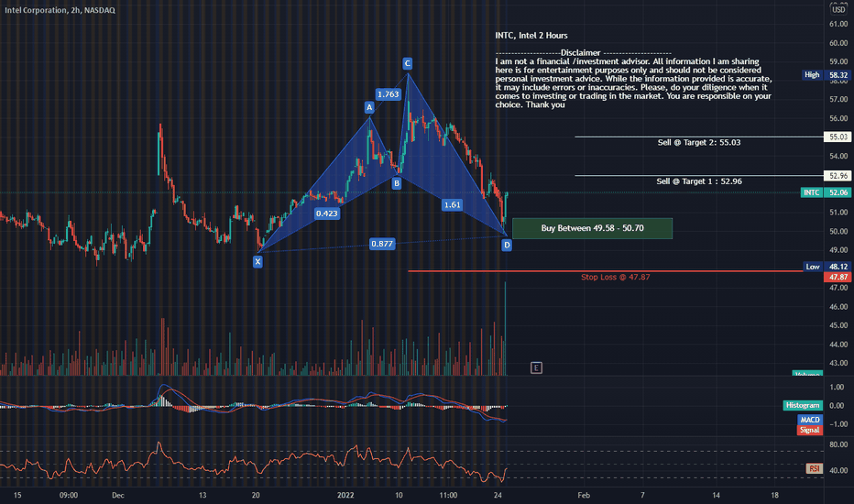Click the RSI indicator label
The image size is (854, 504).
tap(815, 468)
